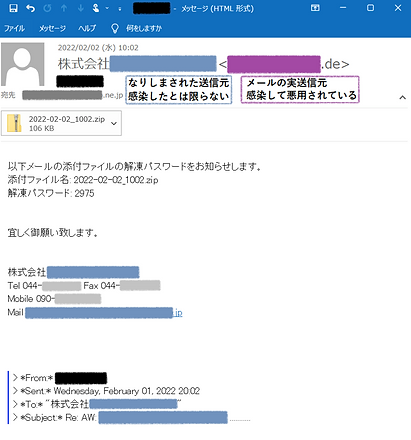Open attachment 2022-02-02_1002.zip dropdown arrow

[x=114, y=123]
